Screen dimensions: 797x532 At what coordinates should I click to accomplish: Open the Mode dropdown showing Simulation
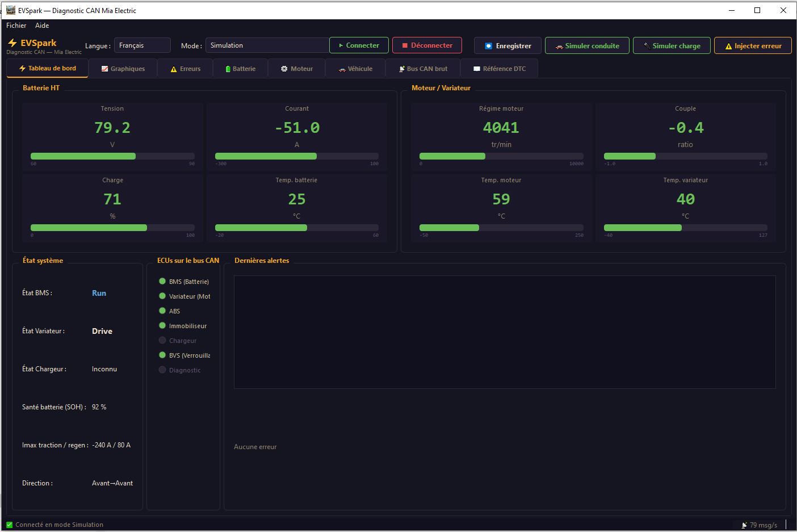pyautogui.click(x=267, y=45)
